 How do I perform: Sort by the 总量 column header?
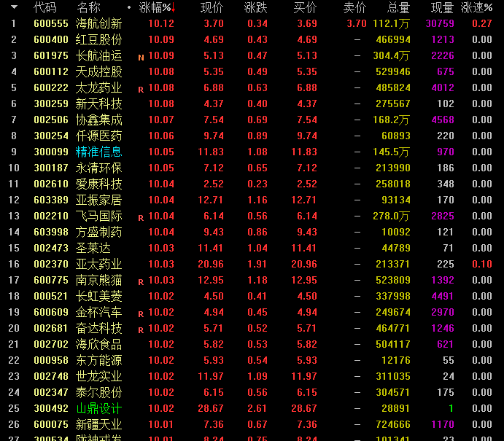[x=398, y=7]
